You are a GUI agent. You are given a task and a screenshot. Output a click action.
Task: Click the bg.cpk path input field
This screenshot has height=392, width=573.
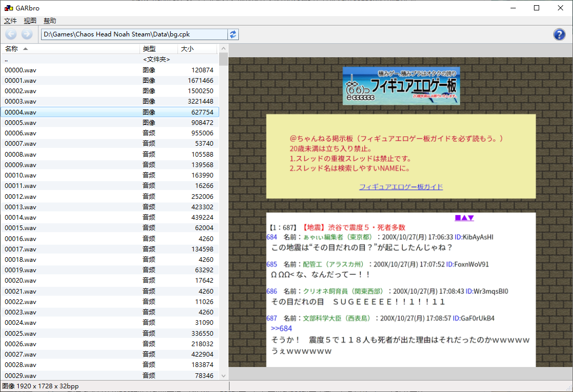tap(134, 34)
